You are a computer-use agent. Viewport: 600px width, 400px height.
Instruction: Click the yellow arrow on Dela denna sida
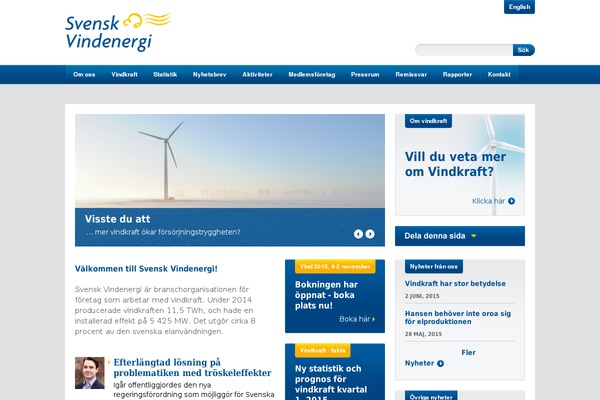[x=474, y=236]
